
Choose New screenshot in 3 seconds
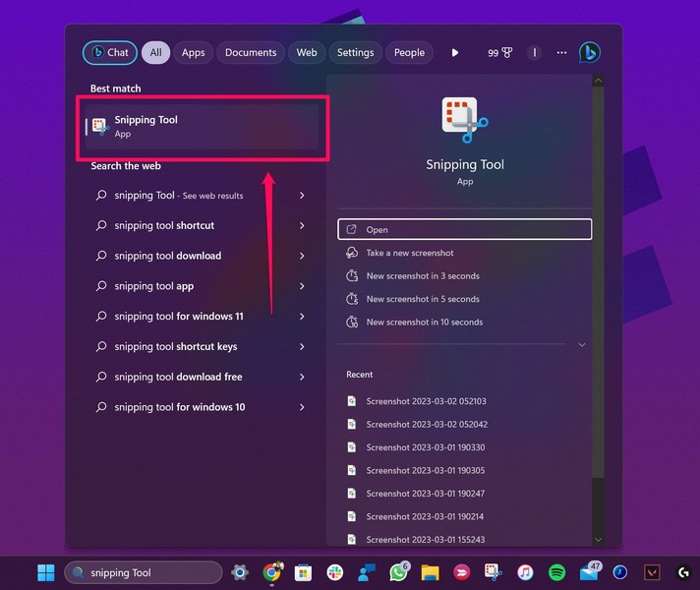click(x=465, y=276)
